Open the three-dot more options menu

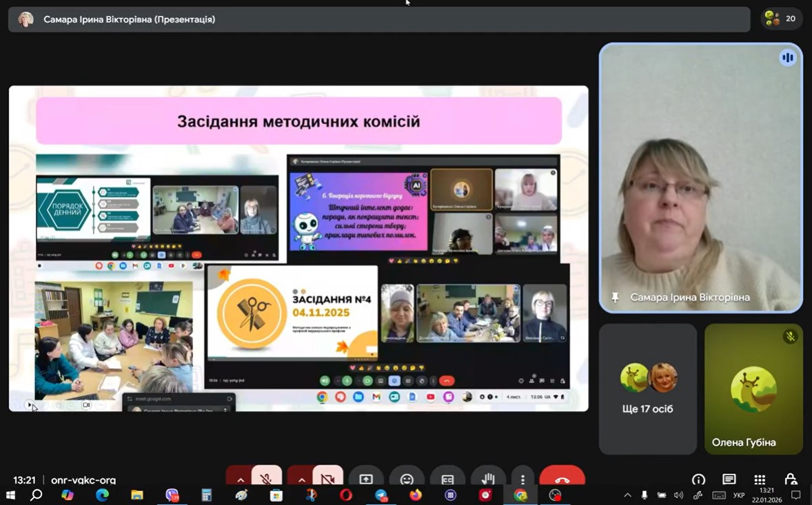(522, 479)
